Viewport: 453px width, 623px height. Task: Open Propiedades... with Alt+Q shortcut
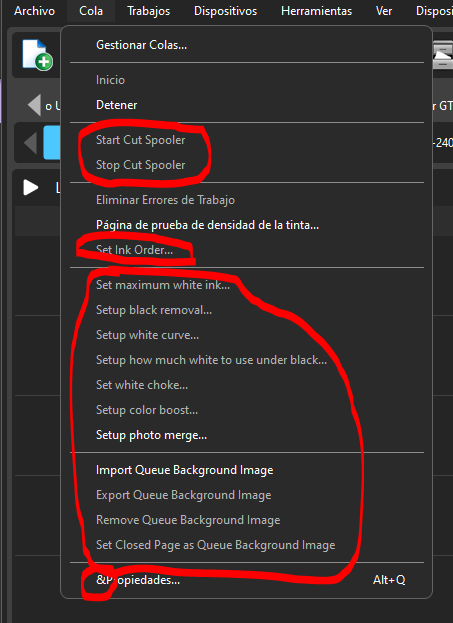tap(246, 580)
